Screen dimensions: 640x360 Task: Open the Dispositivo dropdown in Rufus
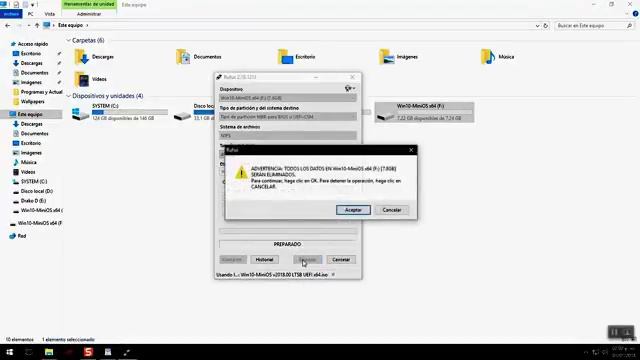(x=288, y=98)
